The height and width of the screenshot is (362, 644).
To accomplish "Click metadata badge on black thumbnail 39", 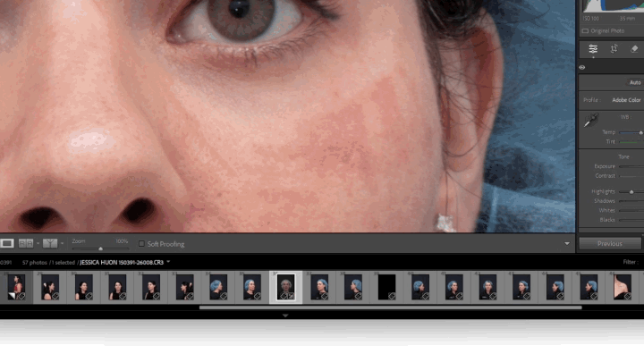I will click(x=393, y=296).
